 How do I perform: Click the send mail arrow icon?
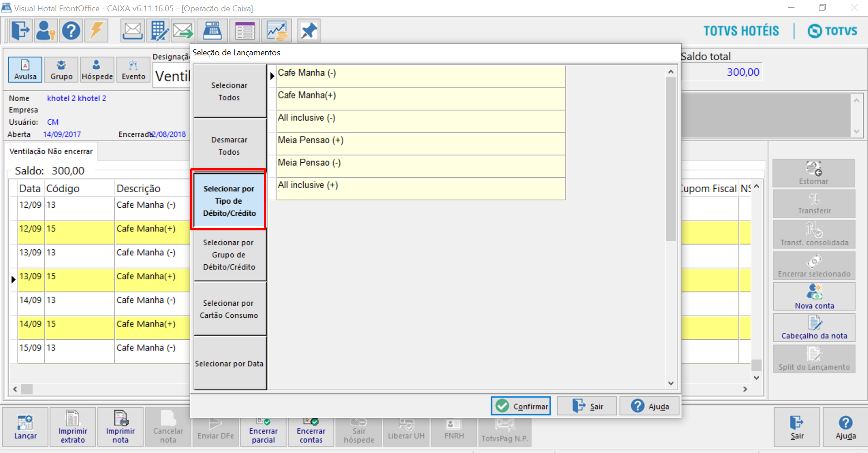tap(183, 31)
